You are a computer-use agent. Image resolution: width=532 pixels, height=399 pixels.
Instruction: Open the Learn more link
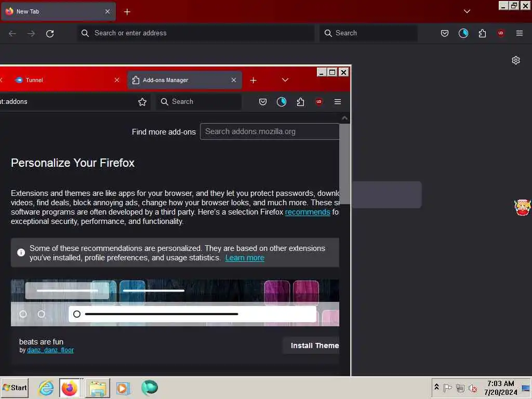[x=245, y=258]
